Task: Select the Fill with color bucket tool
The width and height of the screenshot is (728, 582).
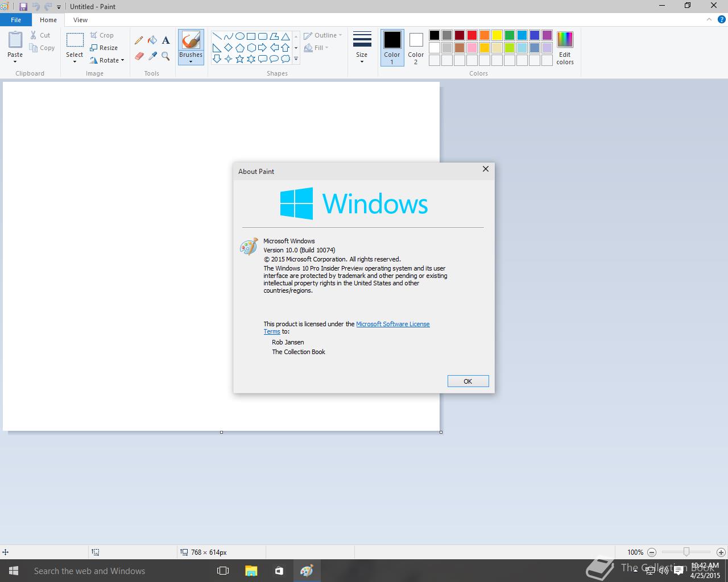Action: click(x=152, y=40)
